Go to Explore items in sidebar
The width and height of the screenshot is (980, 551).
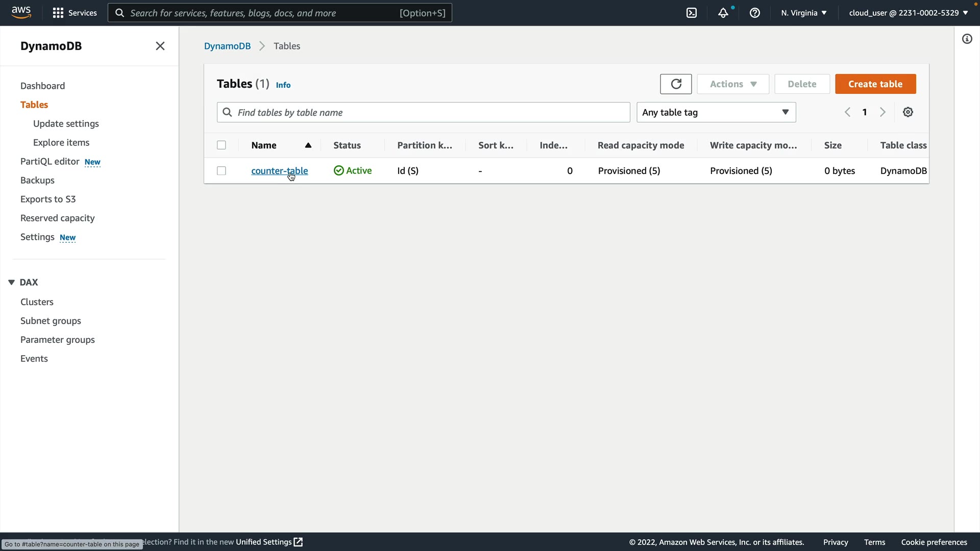(x=61, y=142)
